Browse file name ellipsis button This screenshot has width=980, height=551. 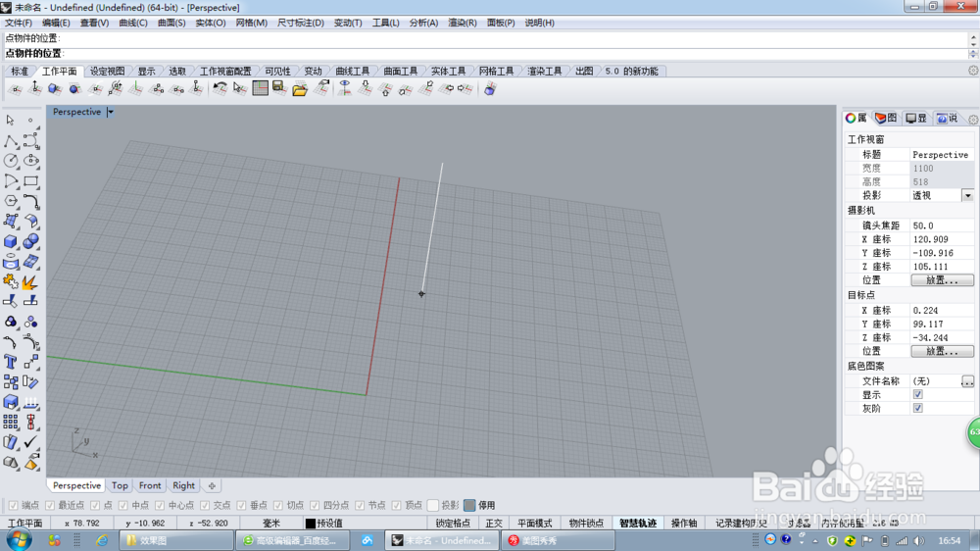967,380
